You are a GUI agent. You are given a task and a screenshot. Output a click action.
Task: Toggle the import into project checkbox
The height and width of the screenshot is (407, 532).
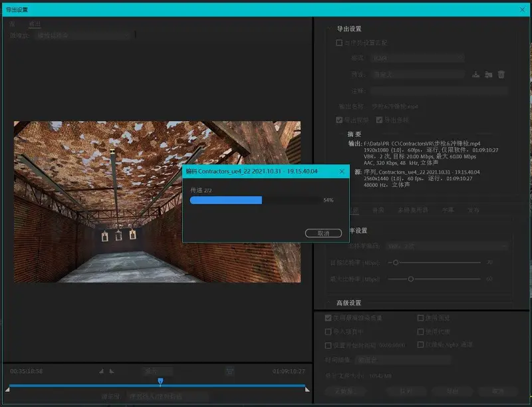(x=328, y=331)
